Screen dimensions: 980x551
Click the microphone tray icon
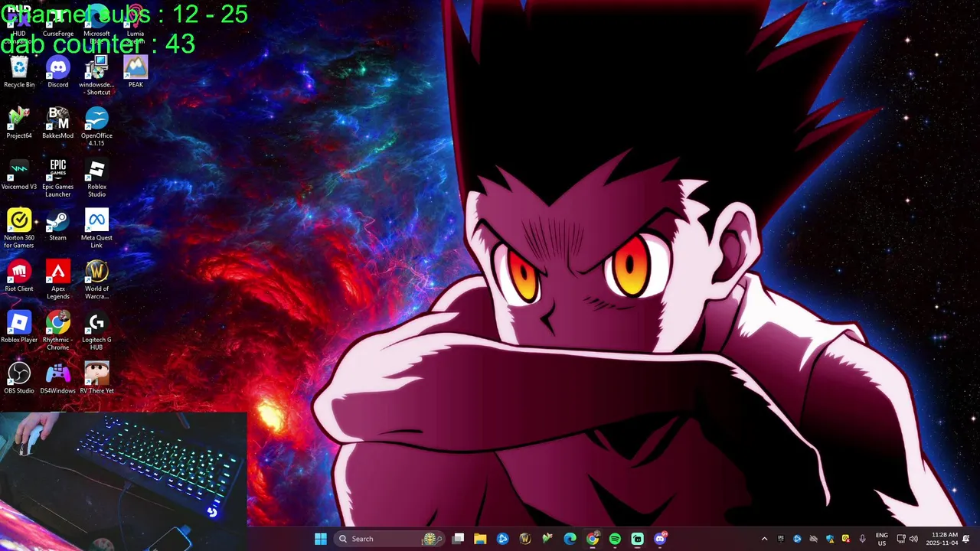click(862, 539)
